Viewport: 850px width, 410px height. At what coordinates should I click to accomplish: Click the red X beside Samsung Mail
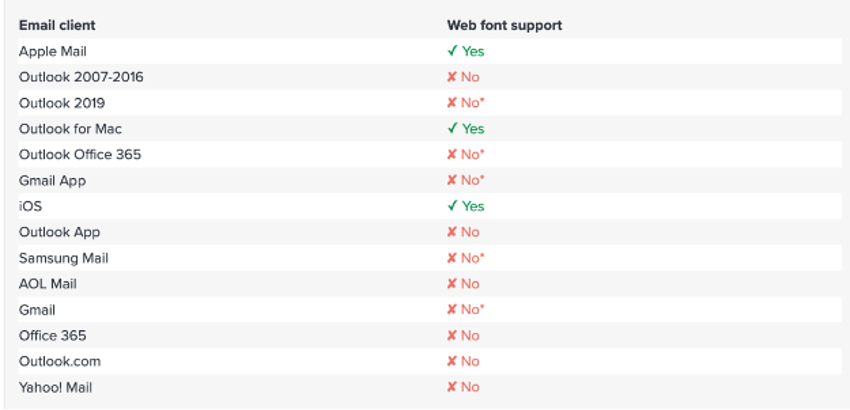452,258
